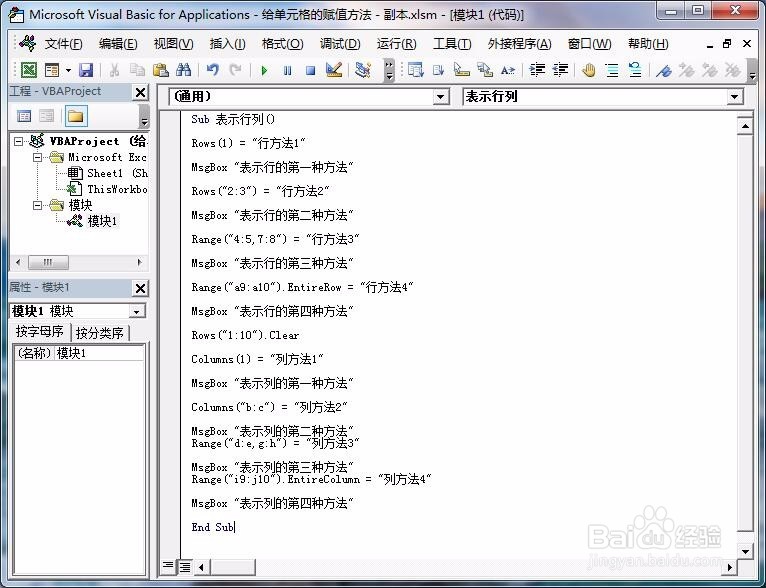Select Sheet1 in the project tree
766x588 pixels.
pyautogui.click(x=107, y=173)
